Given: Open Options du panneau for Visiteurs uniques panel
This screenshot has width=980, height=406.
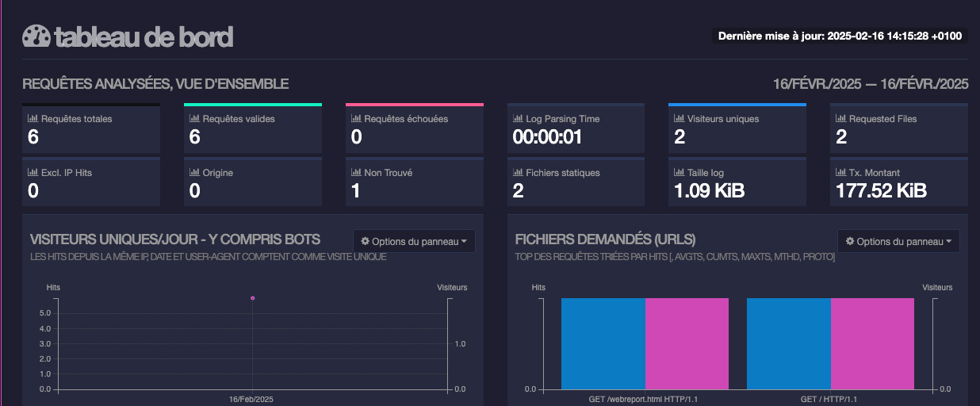Looking at the screenshot, I should (413, 241).
